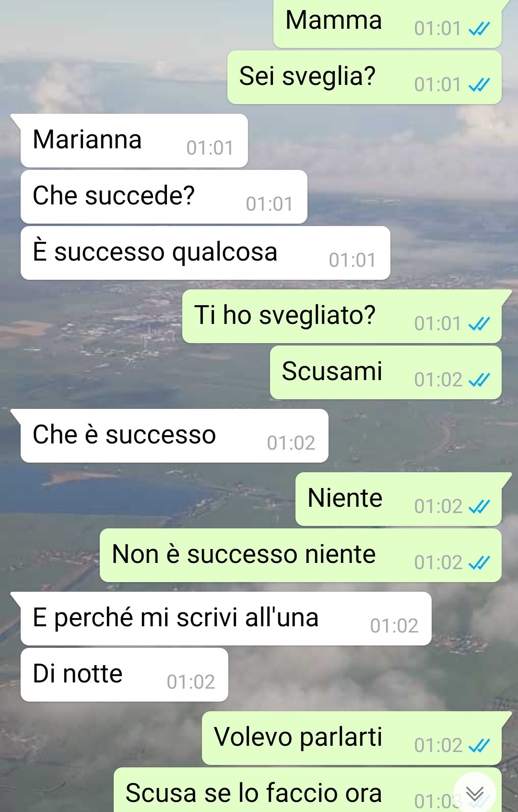Image resolution: width=518 pixels, height=812 pixels.
Task: Tap the 'Volevo parlarti' message text
Action: coord(298,738)
